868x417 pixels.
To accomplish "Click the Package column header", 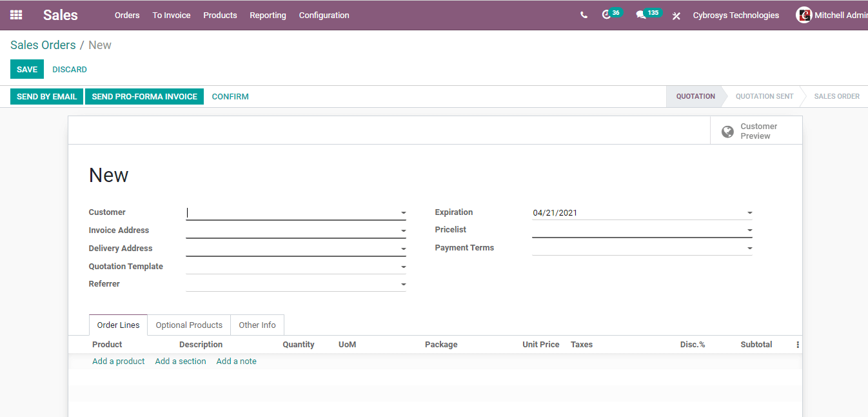I will click(441, 345).
